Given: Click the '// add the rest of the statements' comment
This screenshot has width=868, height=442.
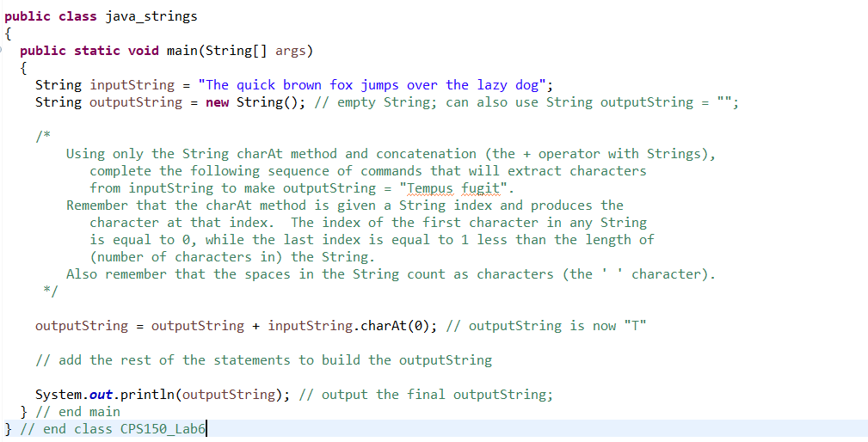Looking at the screenshot, I should click(263, 360).
